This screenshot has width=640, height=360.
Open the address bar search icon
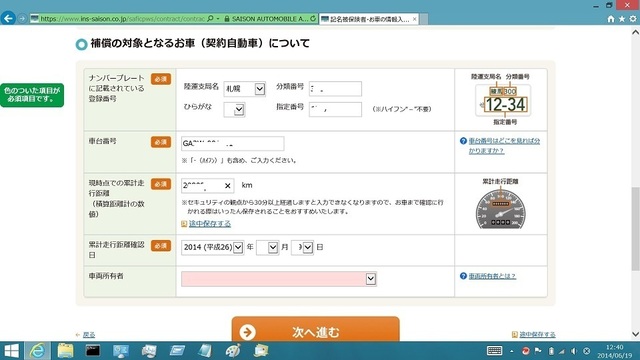(210, 19)
